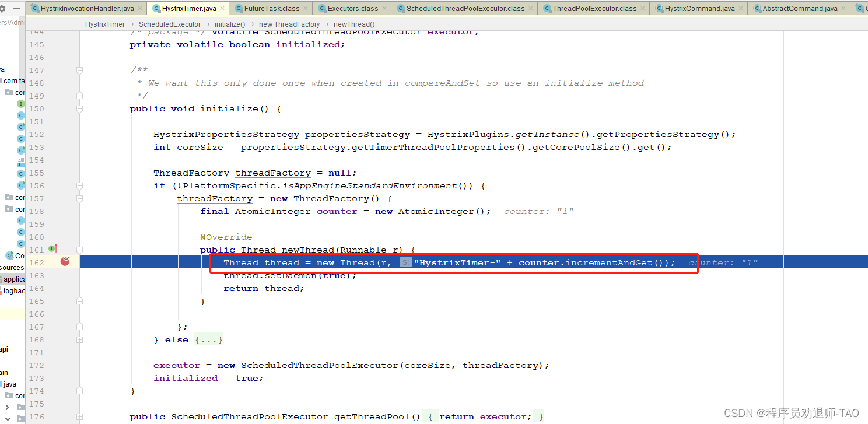Expand the folded getThreadPool method at line 176
The image size is (868, 424).
79,416
